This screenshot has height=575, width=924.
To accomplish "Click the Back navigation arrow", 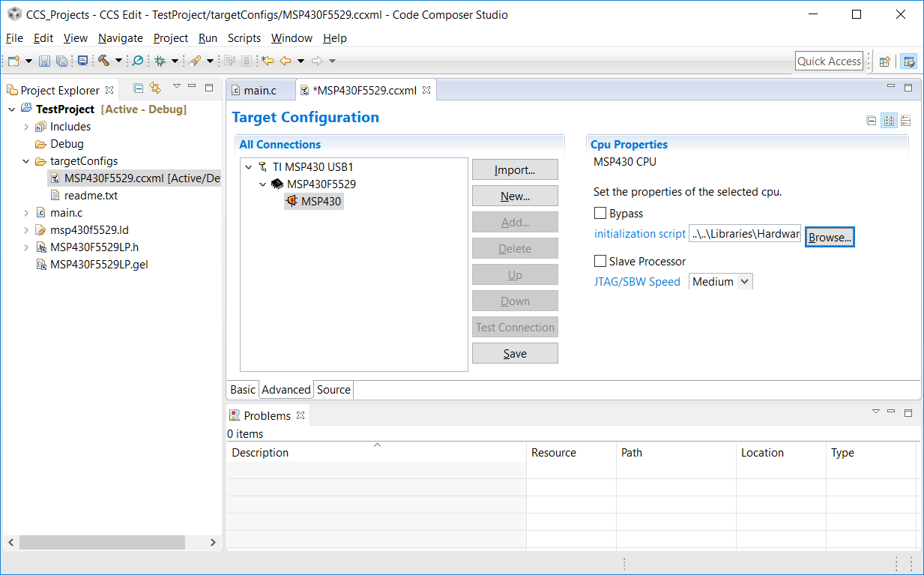I will tap(286, 61).
